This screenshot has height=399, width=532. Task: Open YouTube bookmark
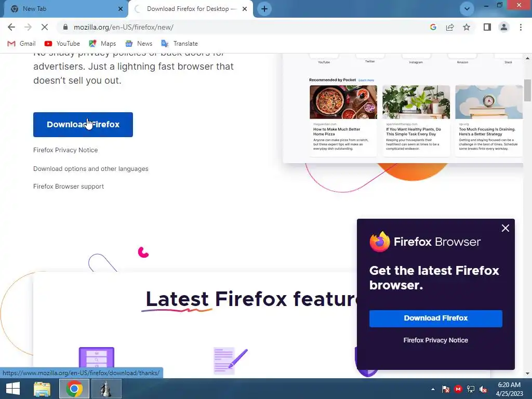(x=62, y=44)
